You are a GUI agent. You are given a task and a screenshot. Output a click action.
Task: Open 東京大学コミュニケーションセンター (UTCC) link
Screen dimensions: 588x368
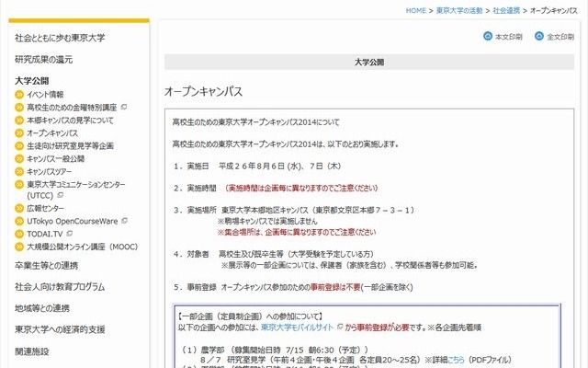(x=76, y=190)
